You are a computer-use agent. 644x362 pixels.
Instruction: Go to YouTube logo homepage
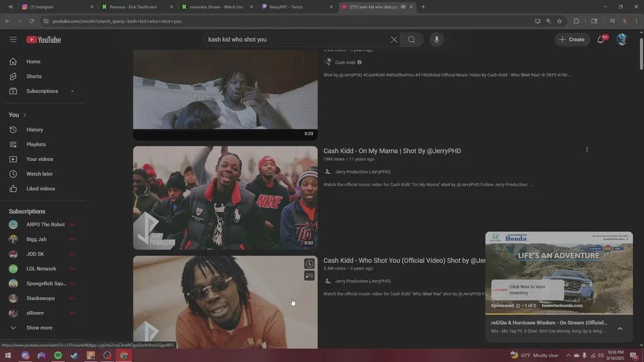click(44, 40)
